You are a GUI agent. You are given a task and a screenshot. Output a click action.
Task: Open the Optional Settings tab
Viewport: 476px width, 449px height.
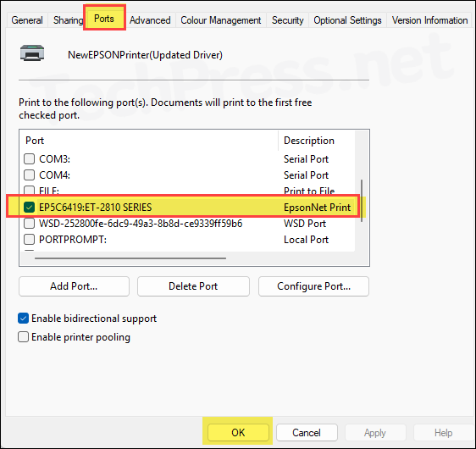pos(347,20)
